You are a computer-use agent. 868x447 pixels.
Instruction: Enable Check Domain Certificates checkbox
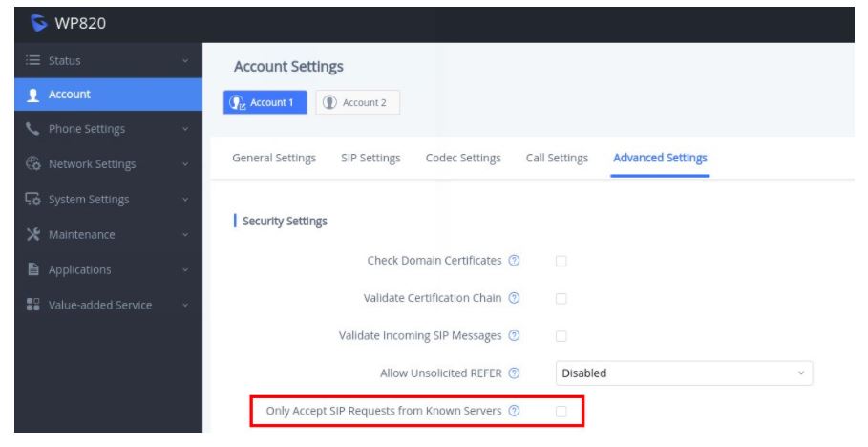tap(561, 261)
